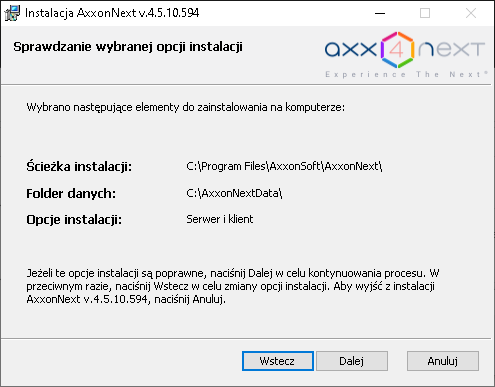Image resolution: width=495 pixels, height=387 pixels.
Task: Click the 'Experience The Next' tagline
Action: click(x=406, y=74)
